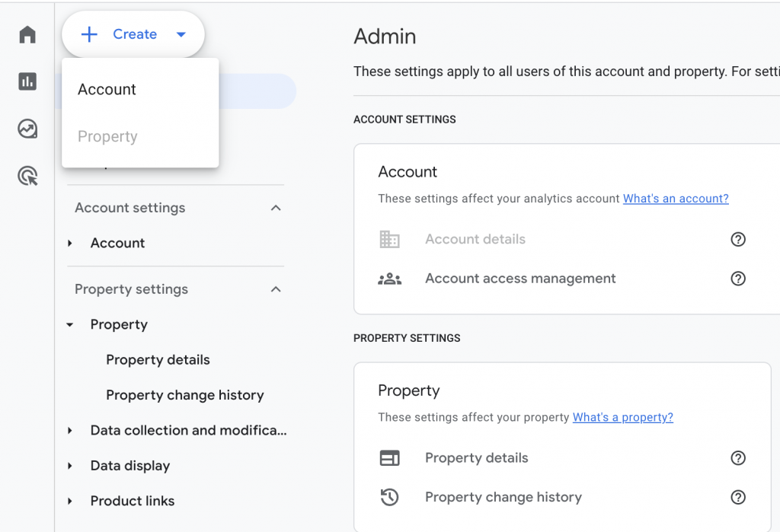Viewport: 780px width, 532px height.
Task: Open Property change history in Property card
Action: 503,497
